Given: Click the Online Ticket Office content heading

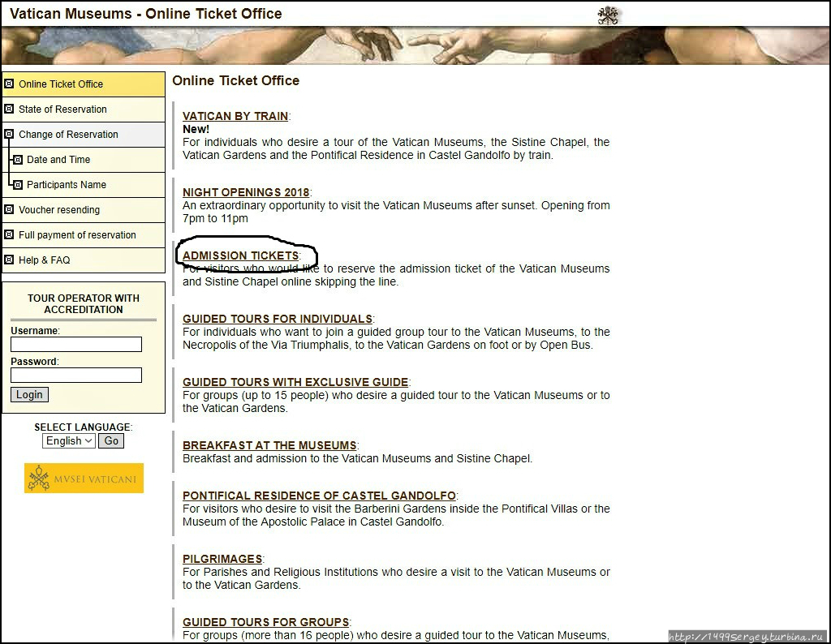Looking at the screenshot, I should tap(236, 80).
